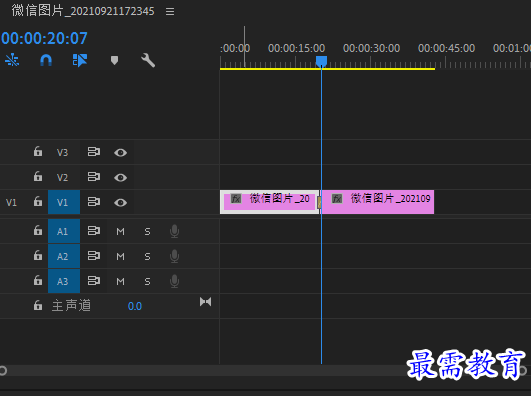Target the V2 track header
The height and width of the screenshot is (396, 531).
tap(64, 177)
